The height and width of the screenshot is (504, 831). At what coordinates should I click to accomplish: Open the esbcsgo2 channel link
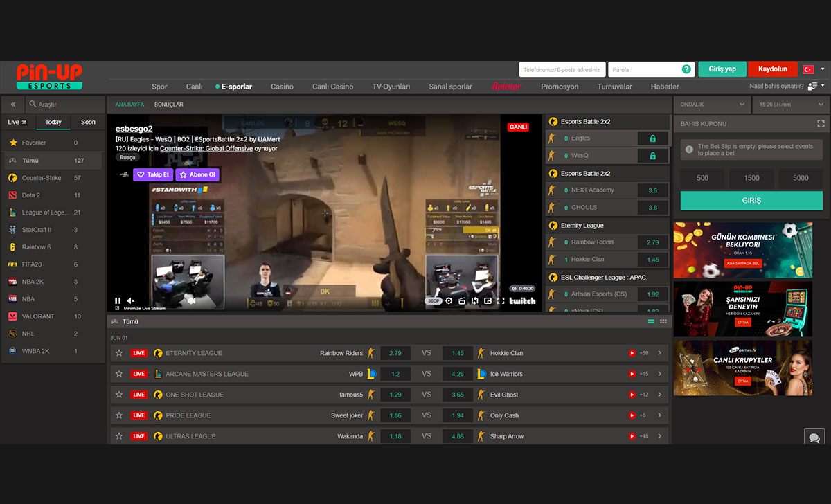(x=134, y=129)
